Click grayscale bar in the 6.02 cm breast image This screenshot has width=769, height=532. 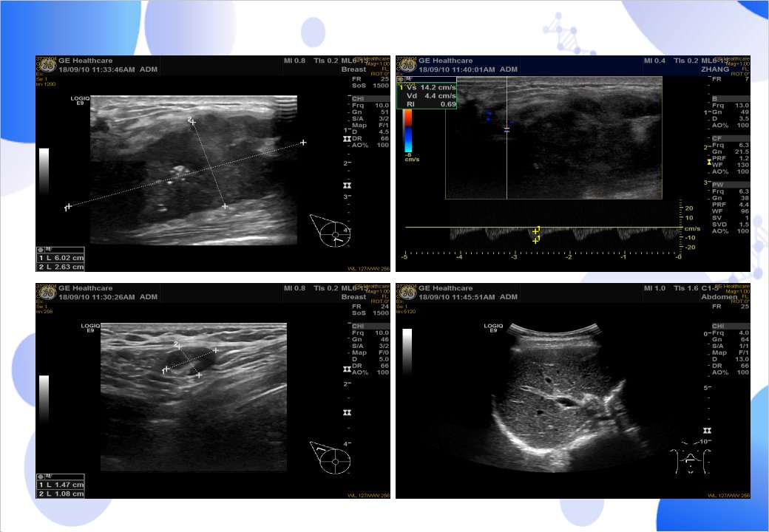pos(44,171)
